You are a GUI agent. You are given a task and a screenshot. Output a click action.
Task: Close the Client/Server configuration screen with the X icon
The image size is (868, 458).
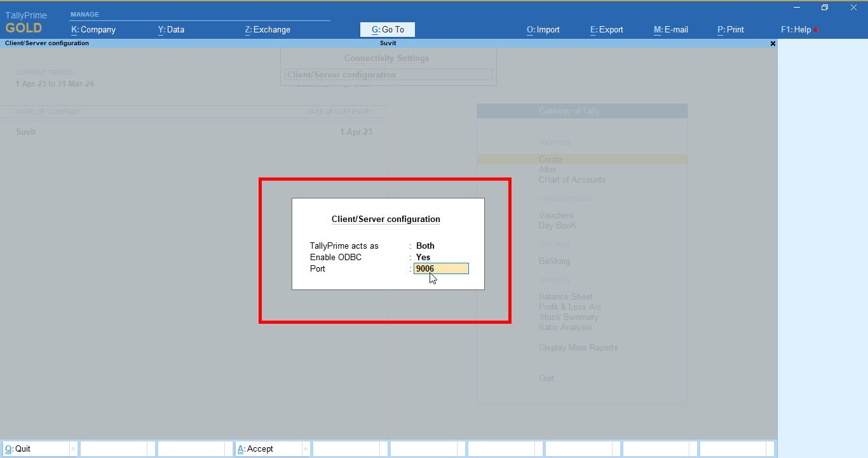(x=773, y=43)
